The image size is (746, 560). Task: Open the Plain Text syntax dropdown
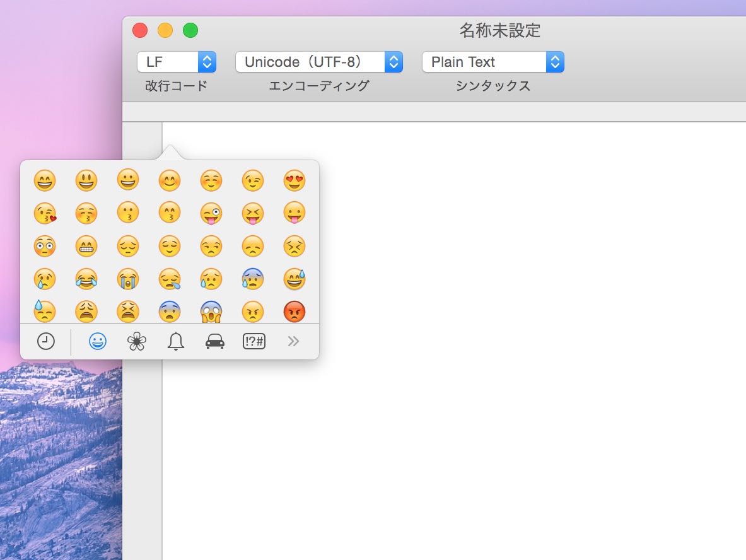point(493,62)
